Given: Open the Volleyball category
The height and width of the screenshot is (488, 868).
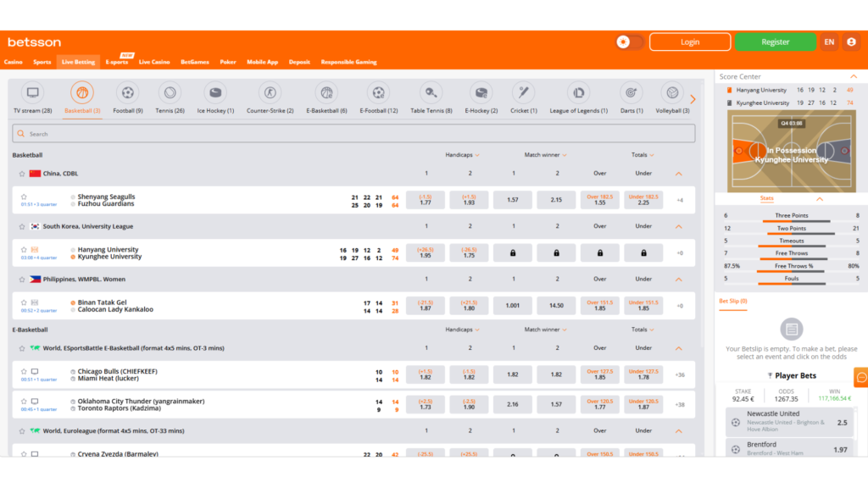Looking at the screenshot, I should point(672,98).
